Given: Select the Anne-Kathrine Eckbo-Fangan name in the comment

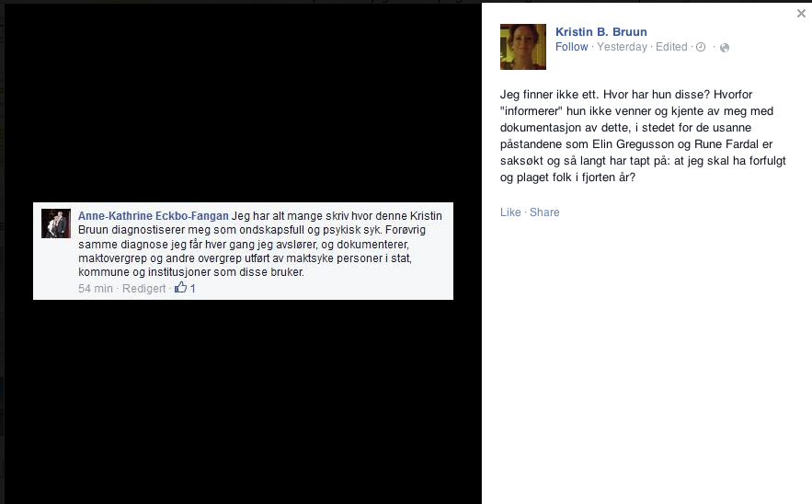Looking at the screenshot, I should coord(154,216).
